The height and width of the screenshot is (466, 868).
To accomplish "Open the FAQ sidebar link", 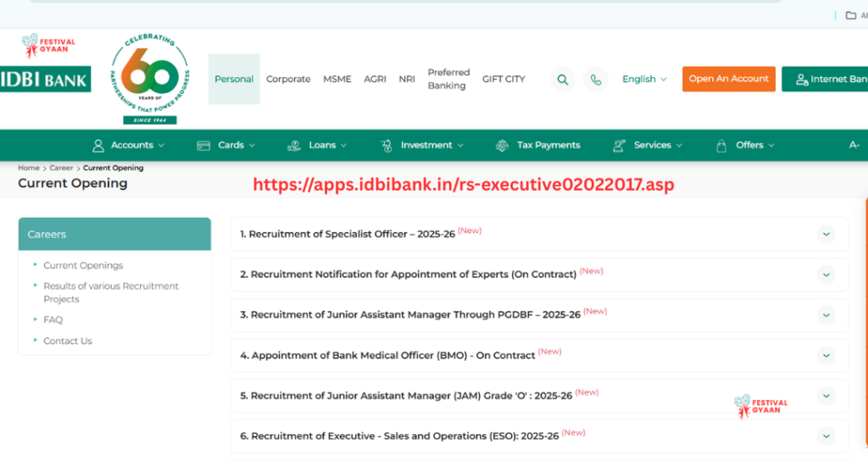I will pyautogui.click(x=53, y=320).
